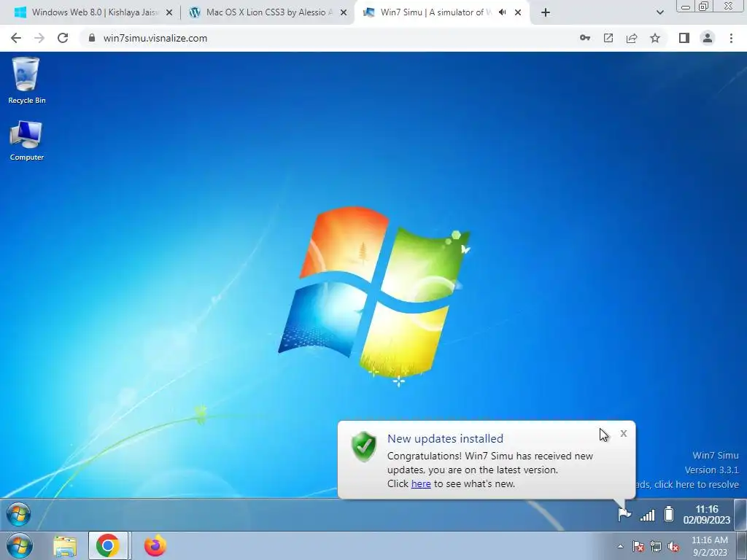Open the host network tray icon
Viewport: 747px width, 560px height.
click(x=656, y=547)
